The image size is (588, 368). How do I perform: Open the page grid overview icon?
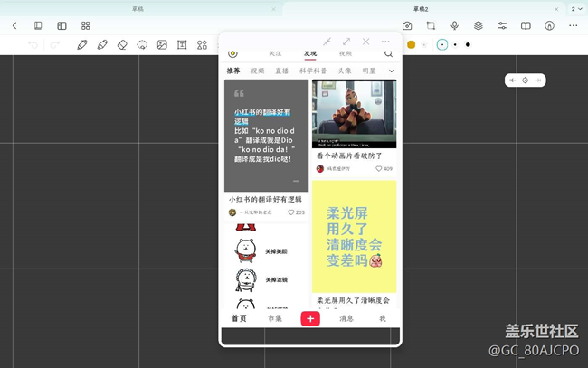click(x=86, y=25)
